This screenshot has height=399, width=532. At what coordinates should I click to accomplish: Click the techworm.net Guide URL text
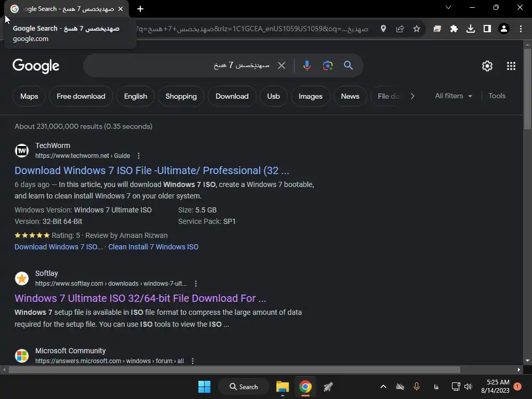pos(83,156)
